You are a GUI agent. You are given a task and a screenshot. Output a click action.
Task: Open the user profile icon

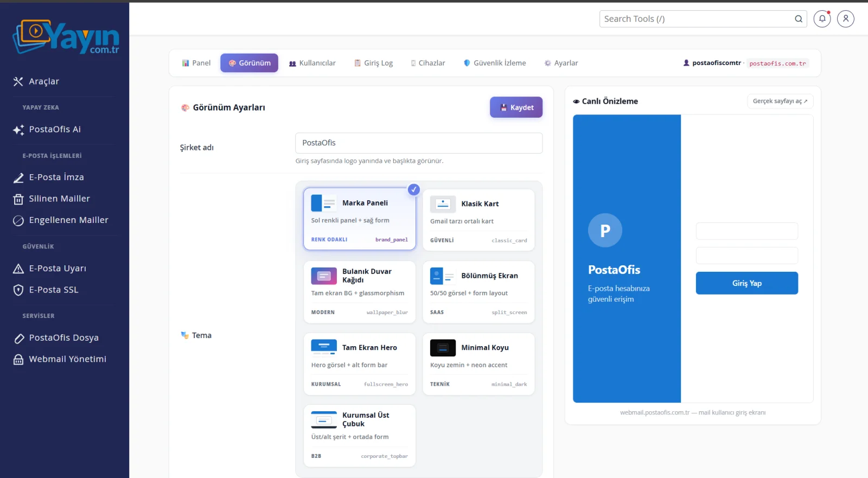[x=846, y=19]
